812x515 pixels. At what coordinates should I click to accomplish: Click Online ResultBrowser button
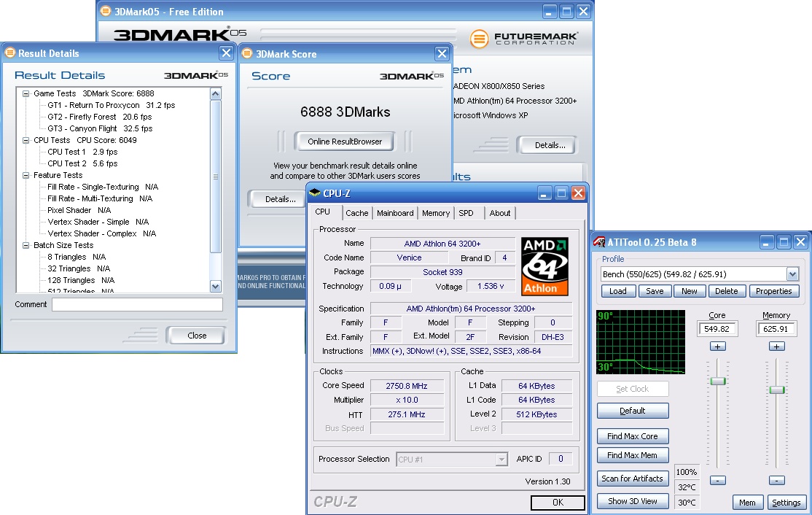[345, 142]
